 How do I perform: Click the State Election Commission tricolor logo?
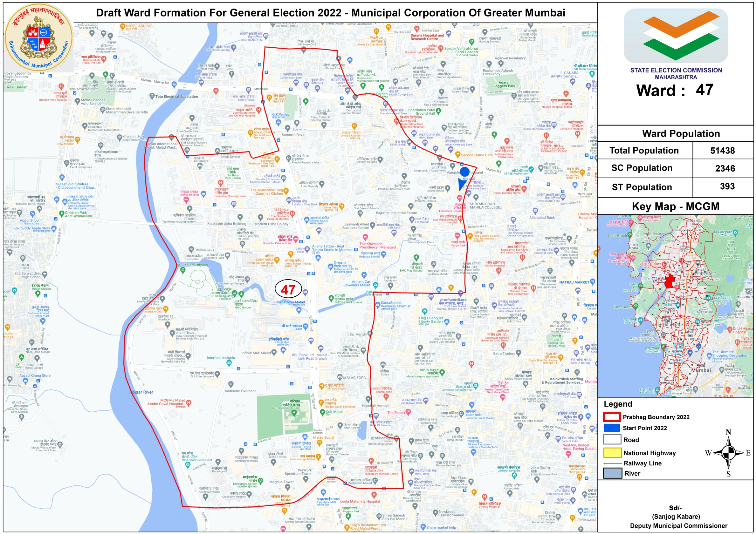tap(676, 36)
